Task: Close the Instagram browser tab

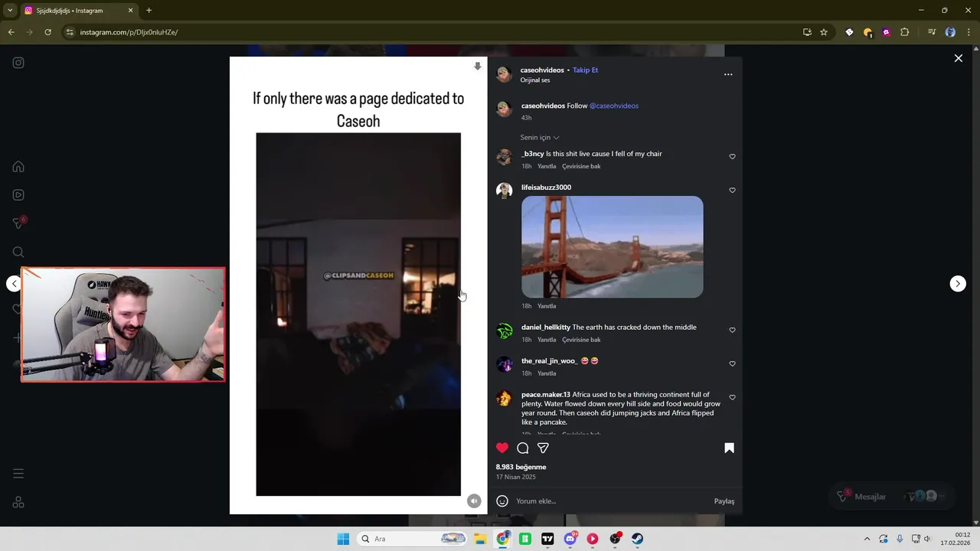Action: [130, 11]
